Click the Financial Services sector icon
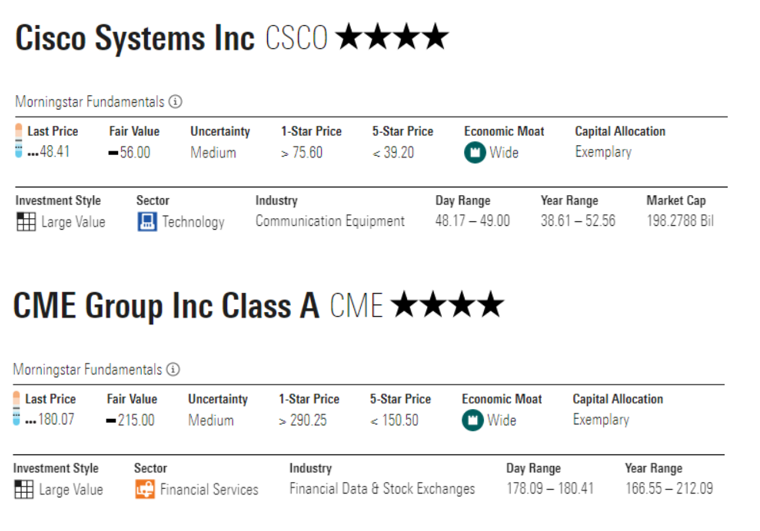 pyautogui.click(x=145, y=490)
